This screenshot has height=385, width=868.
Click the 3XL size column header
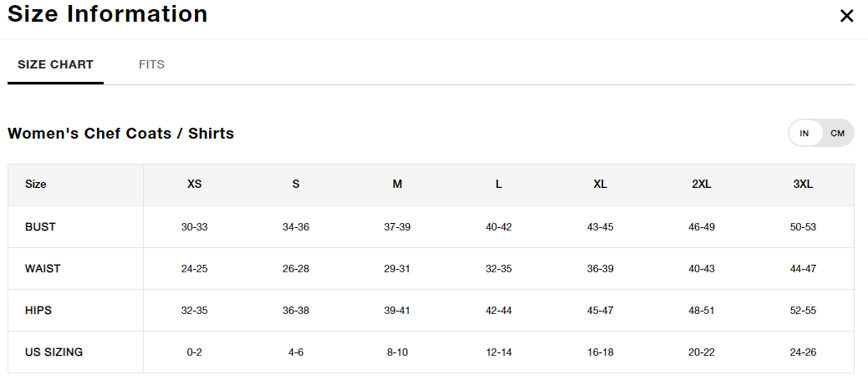pos(804,185)
